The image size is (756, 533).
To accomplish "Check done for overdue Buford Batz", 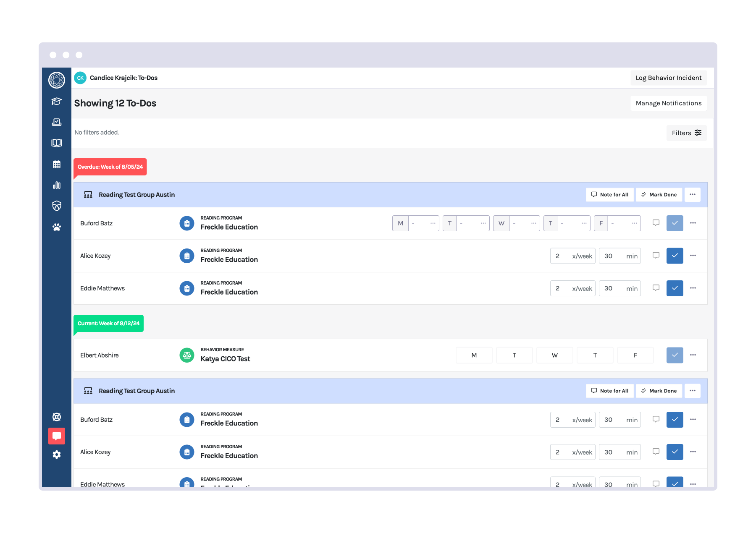I will [x=675, y=223].
